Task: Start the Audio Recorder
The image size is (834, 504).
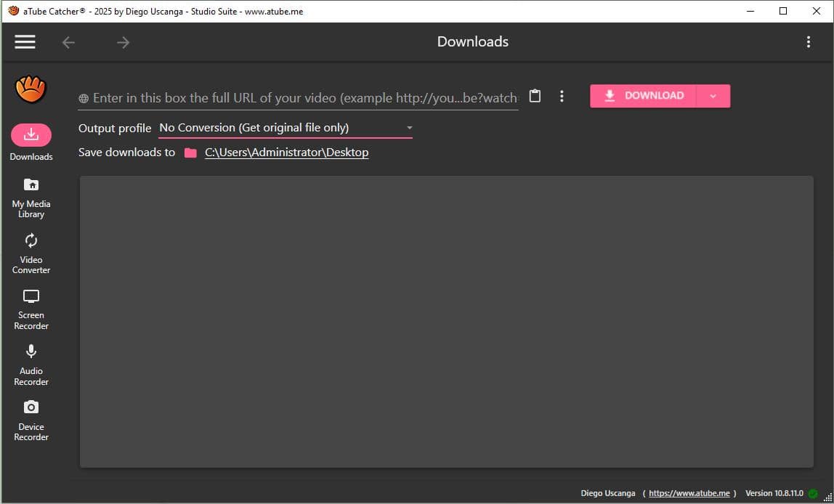Action: pos(31,361)
